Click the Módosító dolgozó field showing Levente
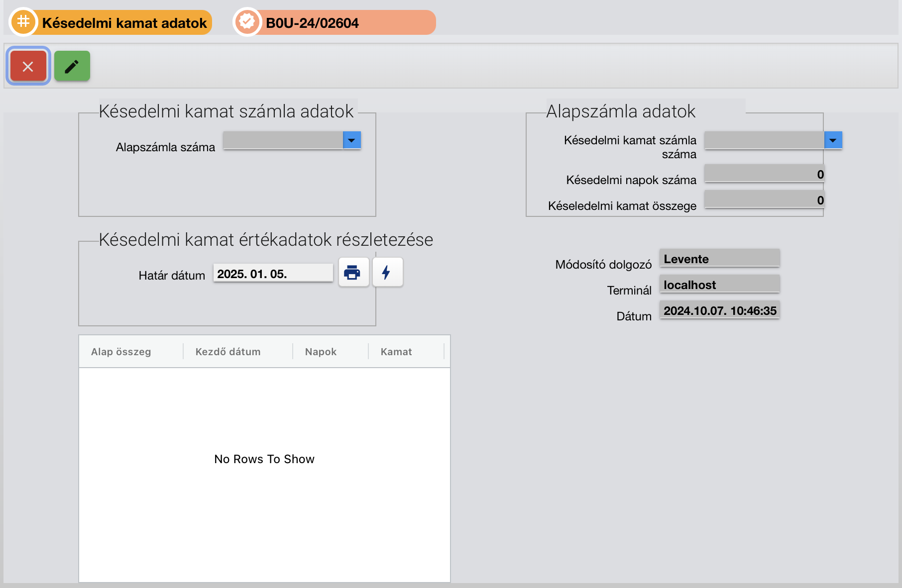The width and height of the screenshot is (902, 588). click(x=720, y=258)
